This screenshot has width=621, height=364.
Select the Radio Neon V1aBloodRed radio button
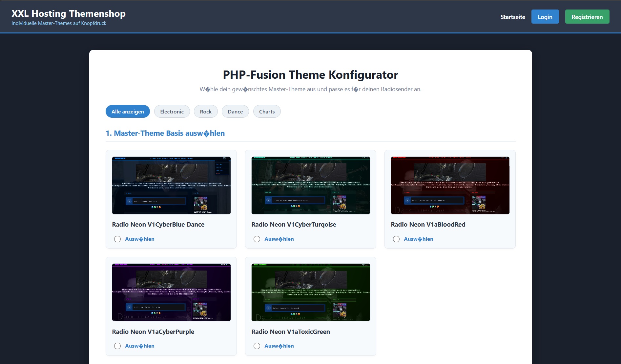point(396,239)
